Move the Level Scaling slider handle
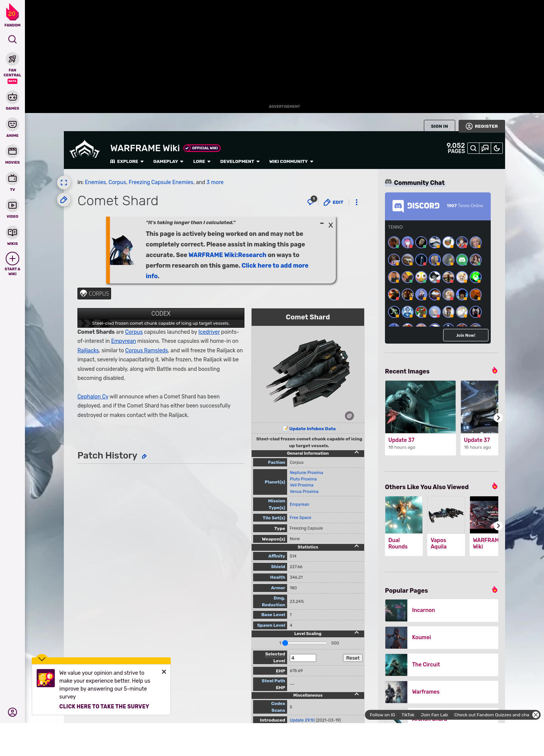 point(285,643)
